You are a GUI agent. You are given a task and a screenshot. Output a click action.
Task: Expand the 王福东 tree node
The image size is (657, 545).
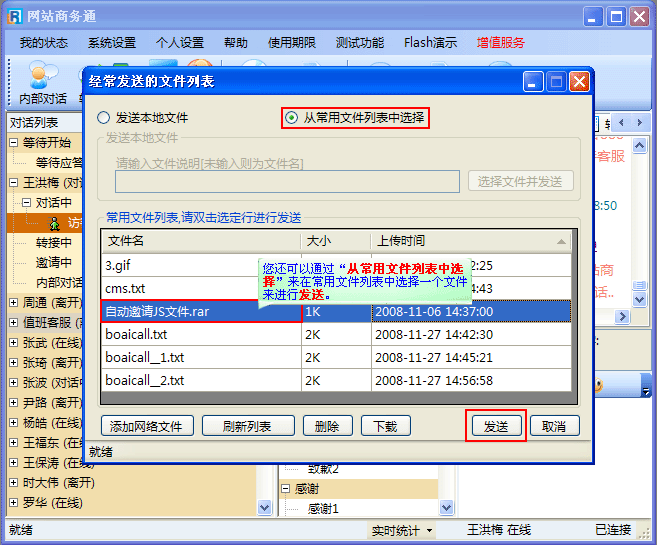[13, 443]
